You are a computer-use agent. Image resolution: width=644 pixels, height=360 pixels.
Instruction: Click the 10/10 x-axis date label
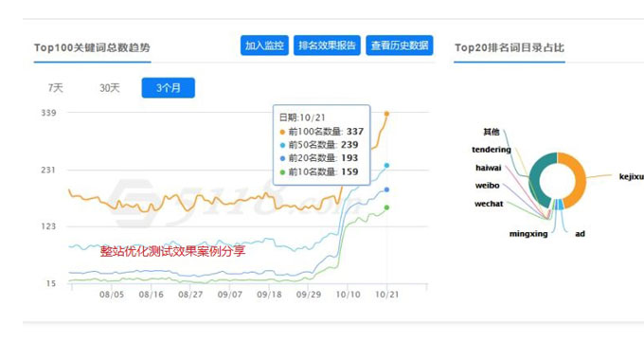click(348, 295)
